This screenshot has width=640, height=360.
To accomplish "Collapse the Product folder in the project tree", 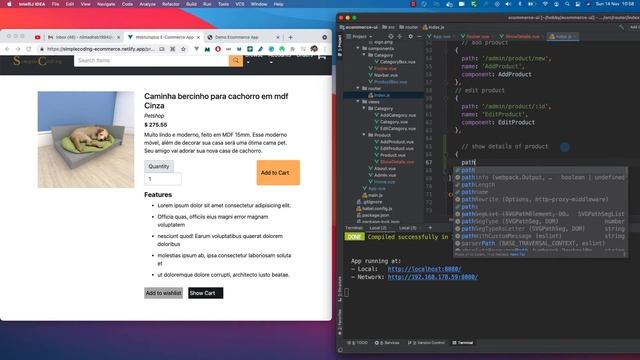I will (364, 135).
